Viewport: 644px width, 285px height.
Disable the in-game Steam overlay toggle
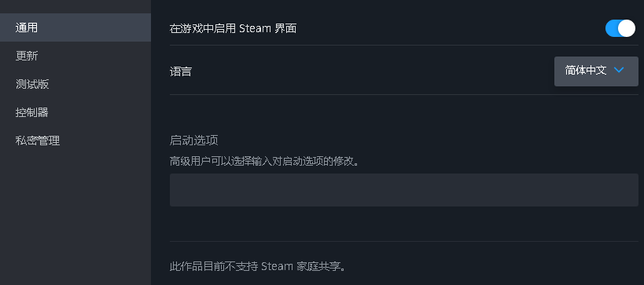click(x=620, y=28)
